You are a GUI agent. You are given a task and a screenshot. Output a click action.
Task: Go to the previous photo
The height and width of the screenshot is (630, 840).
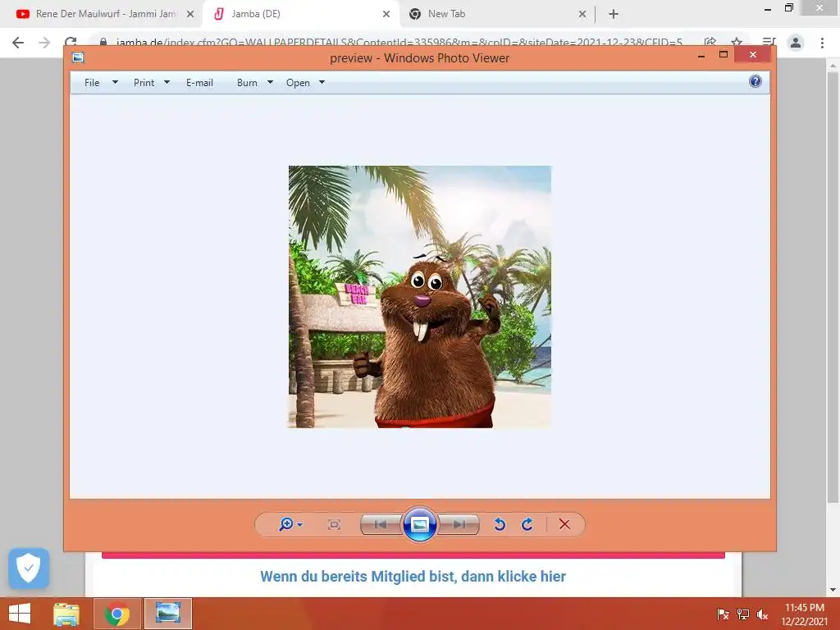pos(381,524)
